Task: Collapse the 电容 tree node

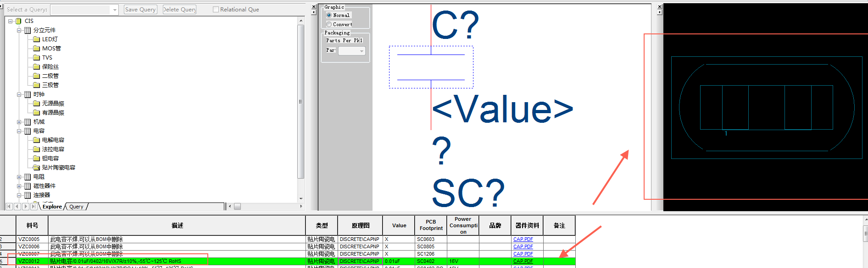Action: point(19,131)
